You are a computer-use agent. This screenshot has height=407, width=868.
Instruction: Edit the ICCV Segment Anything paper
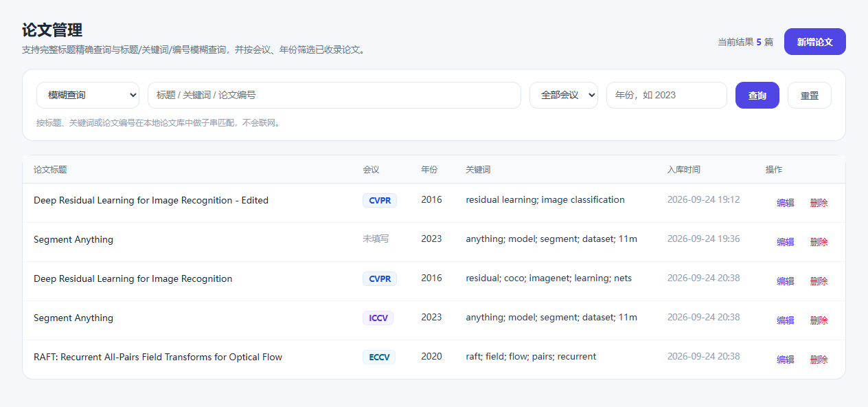[786, 320]
